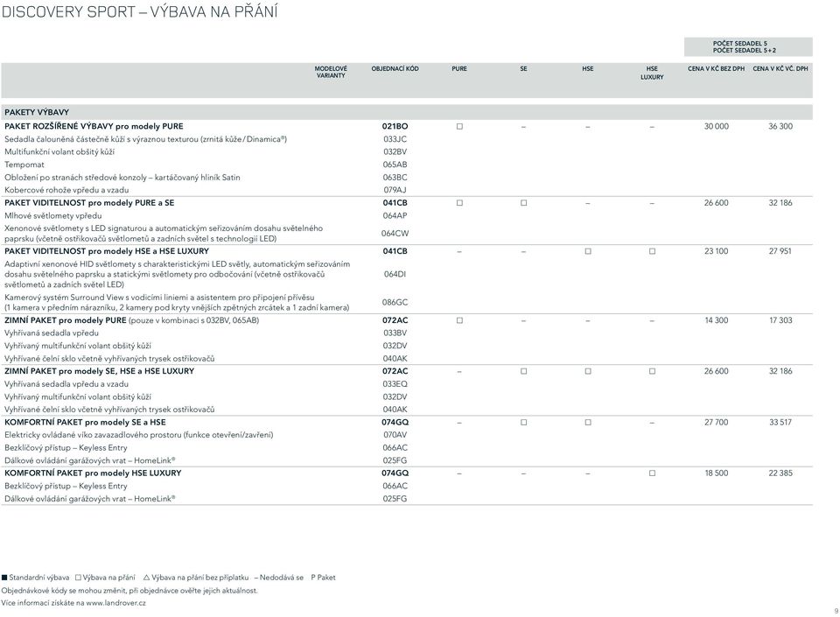The image size is (840, 617).
Task: Click the HSE Luxury column header
Action: tap(652, 73)
